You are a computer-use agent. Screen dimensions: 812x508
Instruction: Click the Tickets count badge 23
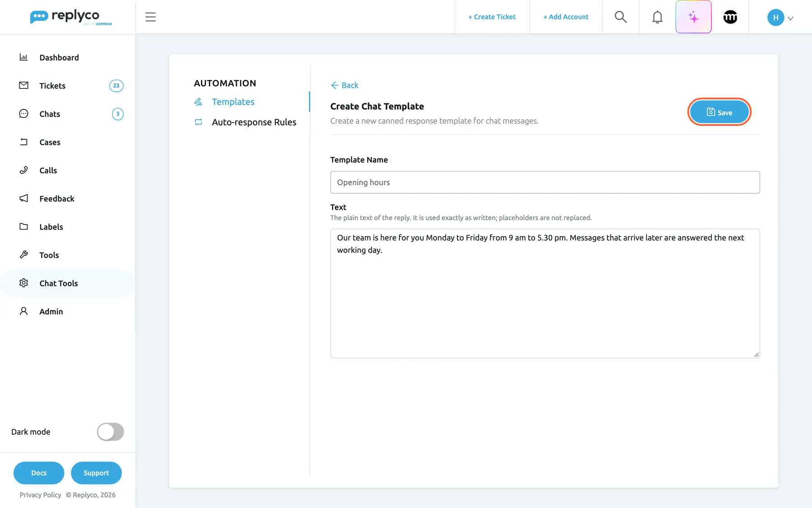116,86
